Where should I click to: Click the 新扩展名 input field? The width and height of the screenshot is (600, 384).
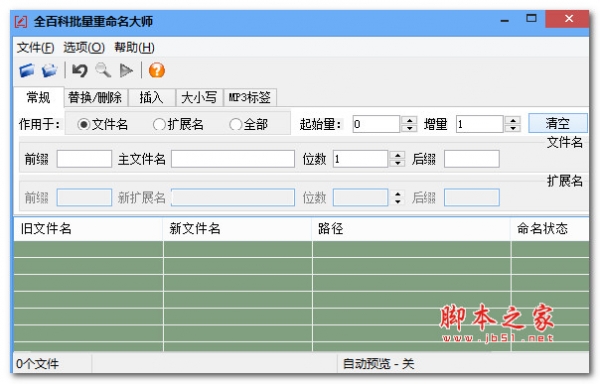click(x=233, y=197)
